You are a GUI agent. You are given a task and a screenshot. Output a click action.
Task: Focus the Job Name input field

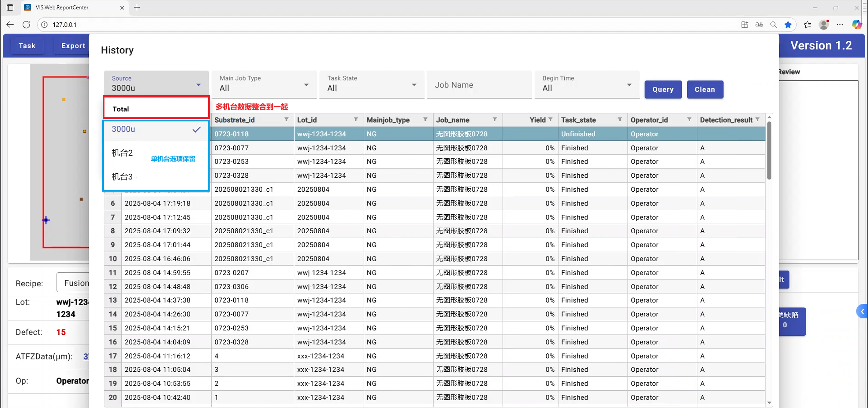(x=479, y=85)
